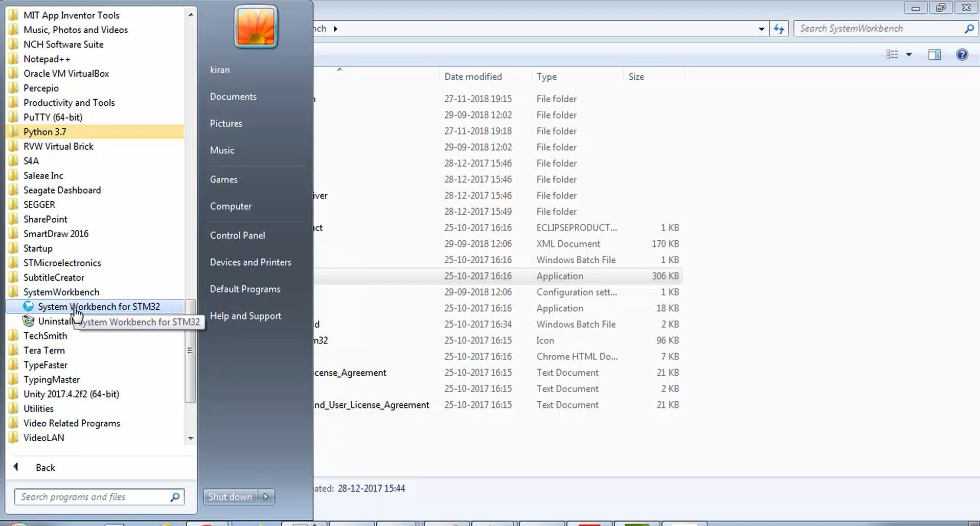Open Help and Support
This screenshot has width=980, height=526.
point(245,316)
